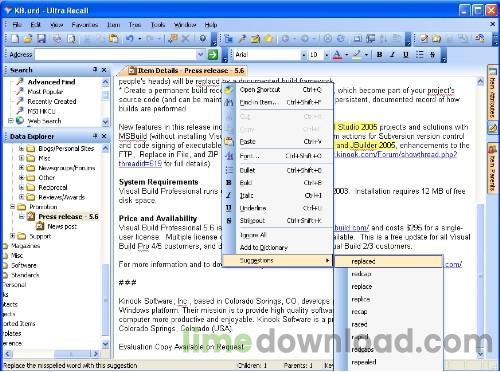The height and width of the screenshot is (372, 500).
Task: Select Ignore All in context menu
Action: pos(277,235)
